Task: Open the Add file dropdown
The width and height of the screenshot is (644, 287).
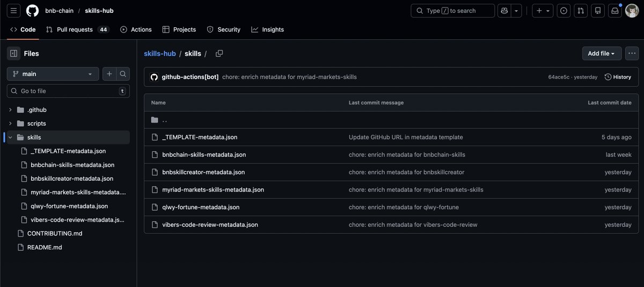Action: point(602,54)
